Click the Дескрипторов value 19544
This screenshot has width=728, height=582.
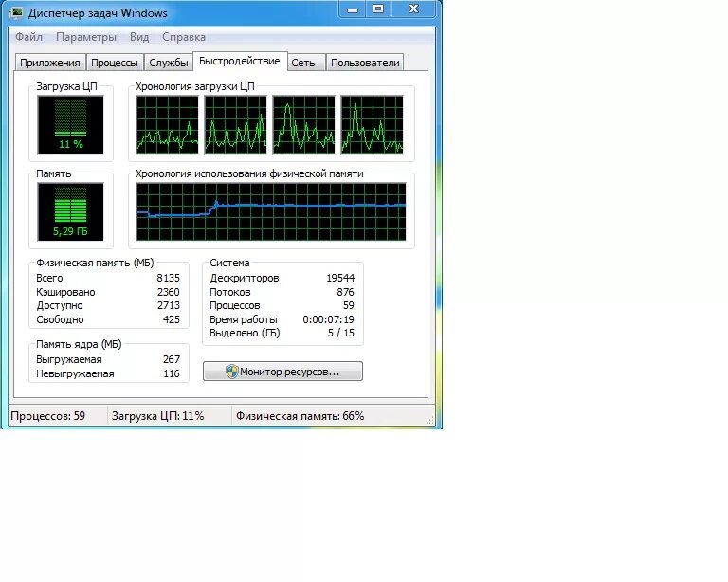(340, 278)
